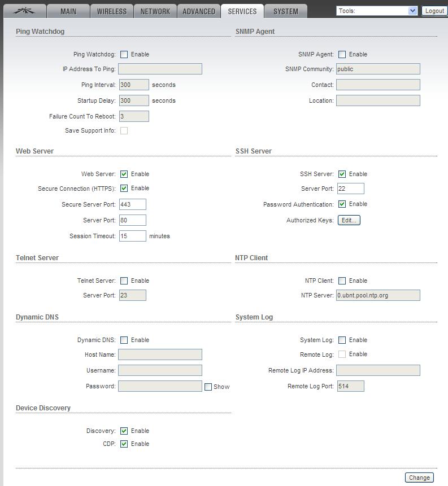Select the SYSTEM tab
The image size is (448, 486).
286,11
